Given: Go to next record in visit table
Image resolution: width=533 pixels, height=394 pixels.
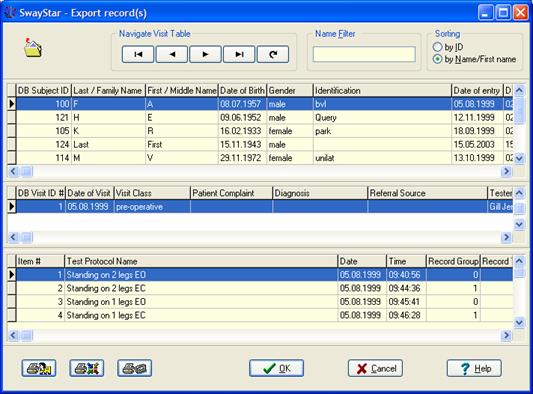Looking at the screenshot, I should point(205,54).
